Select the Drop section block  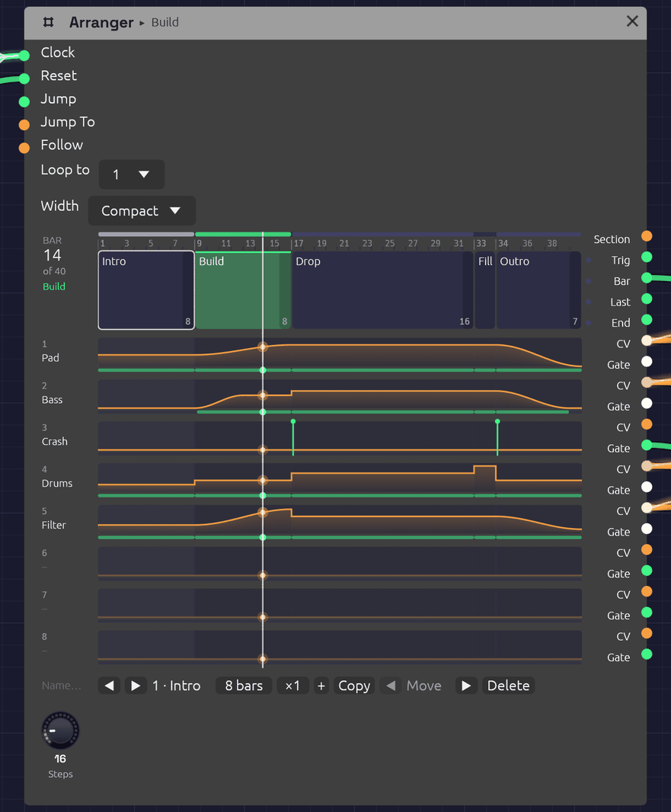(382, 290)
